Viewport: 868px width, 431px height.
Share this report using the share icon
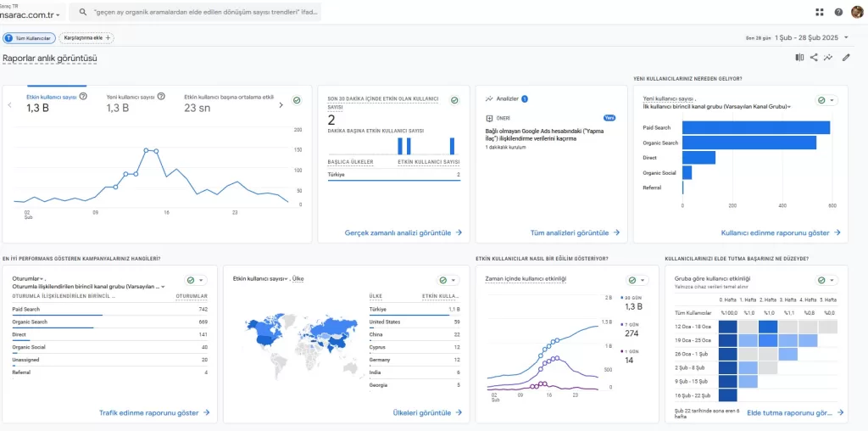(x=814, y=58)
